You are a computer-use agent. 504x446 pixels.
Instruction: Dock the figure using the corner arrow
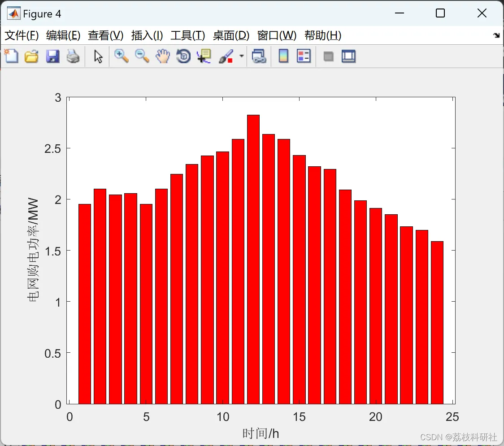pos(497,35)
